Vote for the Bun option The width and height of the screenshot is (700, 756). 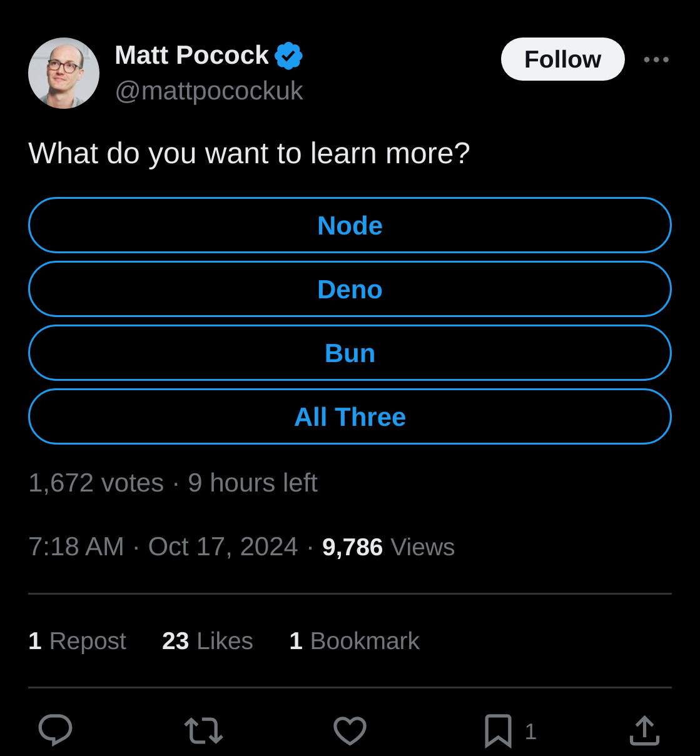(x=350, y=353)
